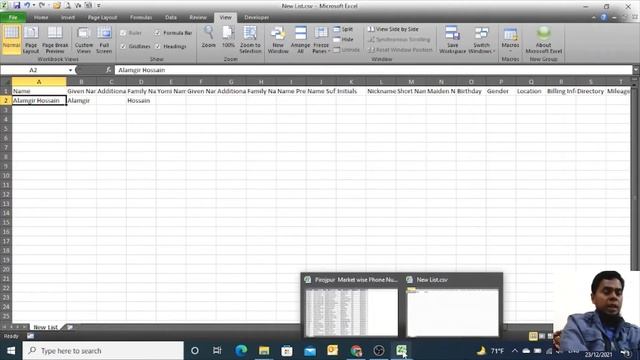Open Outlook from taskbar
The image size is (640, 360).
[333, 350]
